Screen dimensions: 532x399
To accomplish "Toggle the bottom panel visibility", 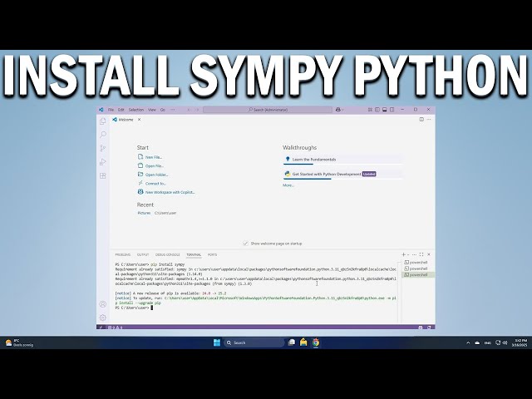I will (385, 110).
